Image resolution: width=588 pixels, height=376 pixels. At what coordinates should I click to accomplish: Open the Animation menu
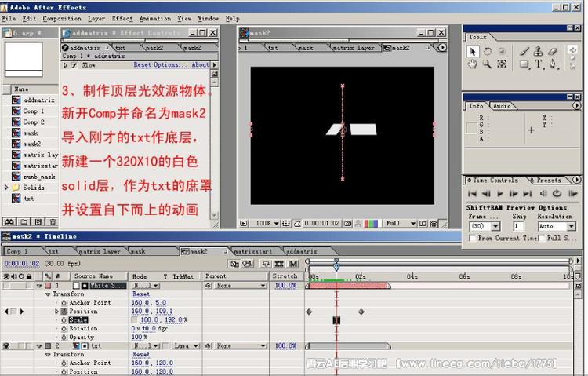click(x=155, y=19)
